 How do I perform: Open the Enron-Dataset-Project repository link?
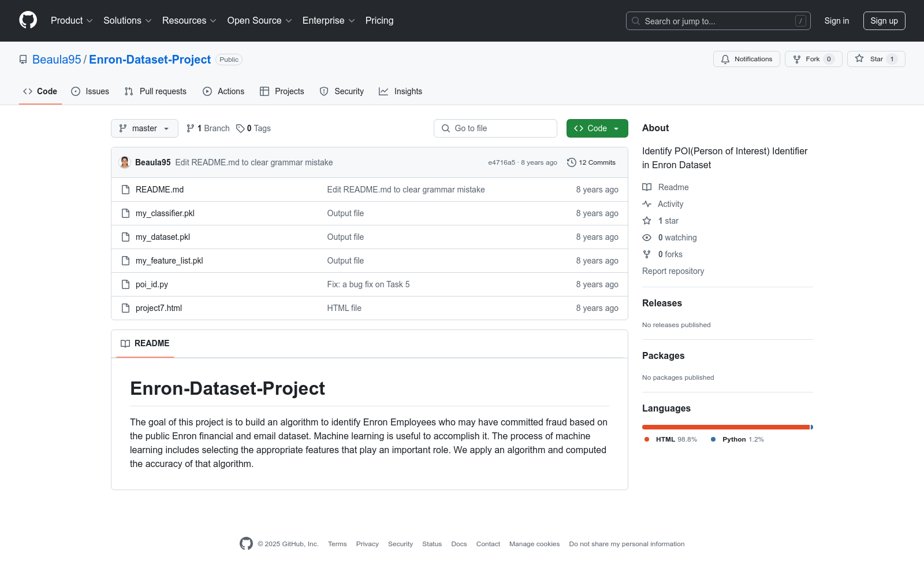150,60
